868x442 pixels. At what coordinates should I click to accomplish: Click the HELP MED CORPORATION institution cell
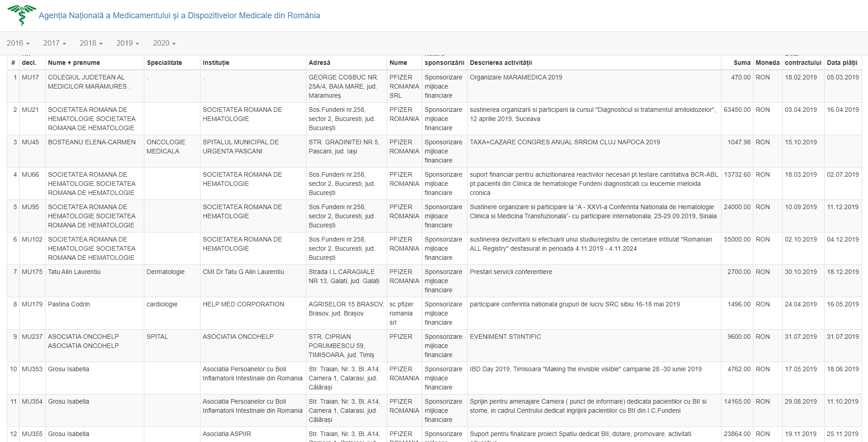[243, 304]
